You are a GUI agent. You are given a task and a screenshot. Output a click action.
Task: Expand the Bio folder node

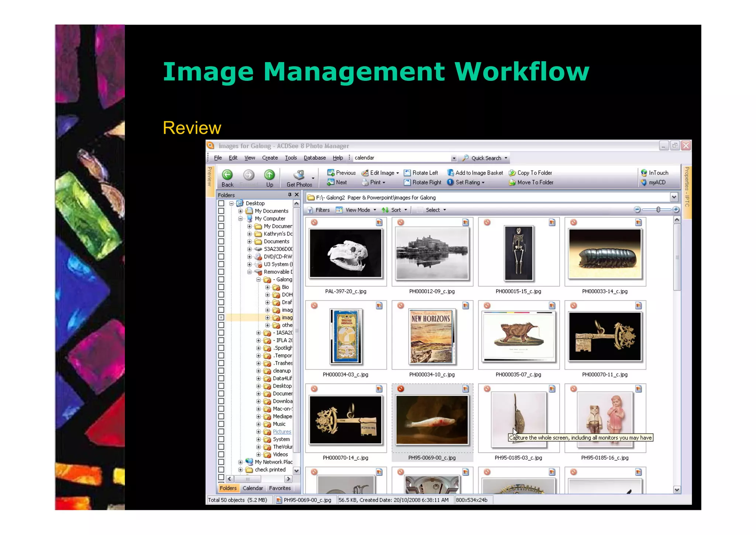click(x=268, y=287)
